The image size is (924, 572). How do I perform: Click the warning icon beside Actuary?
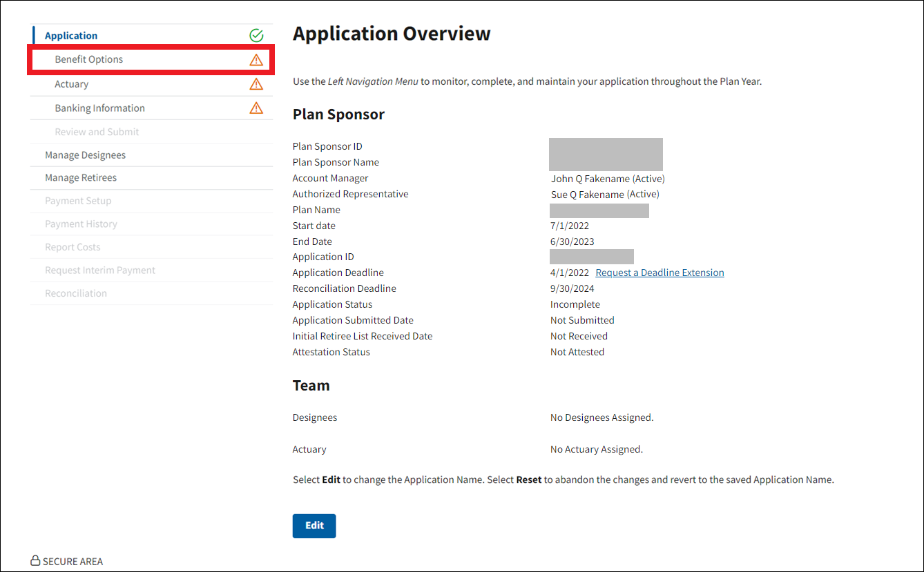click(256, 84)
